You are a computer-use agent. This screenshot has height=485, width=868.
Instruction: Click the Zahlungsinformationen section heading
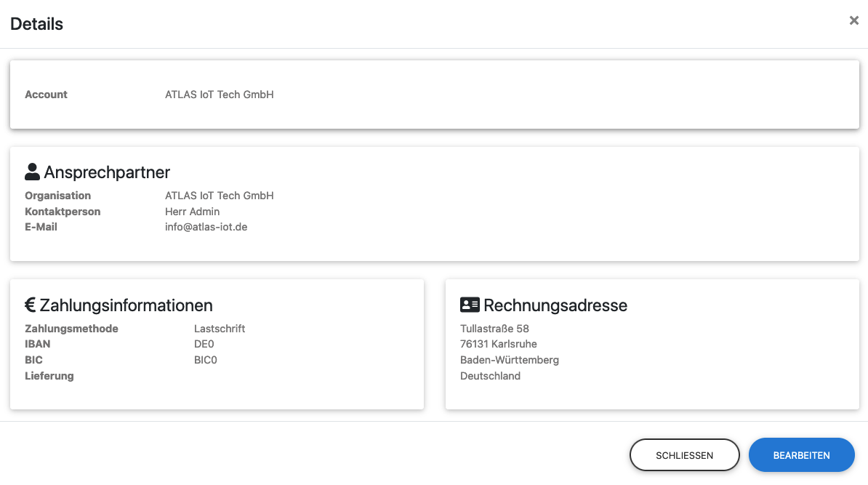coord(126,305)
